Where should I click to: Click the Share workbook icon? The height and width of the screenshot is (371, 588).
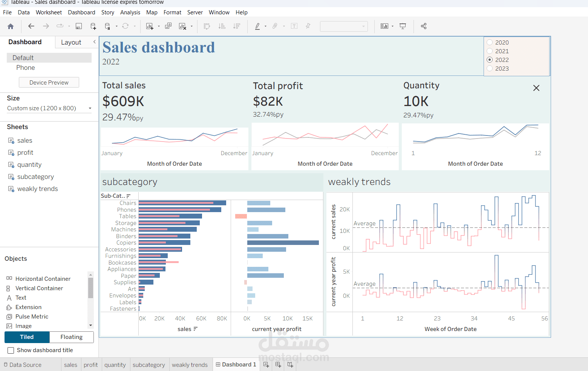(x=424, y=26)
